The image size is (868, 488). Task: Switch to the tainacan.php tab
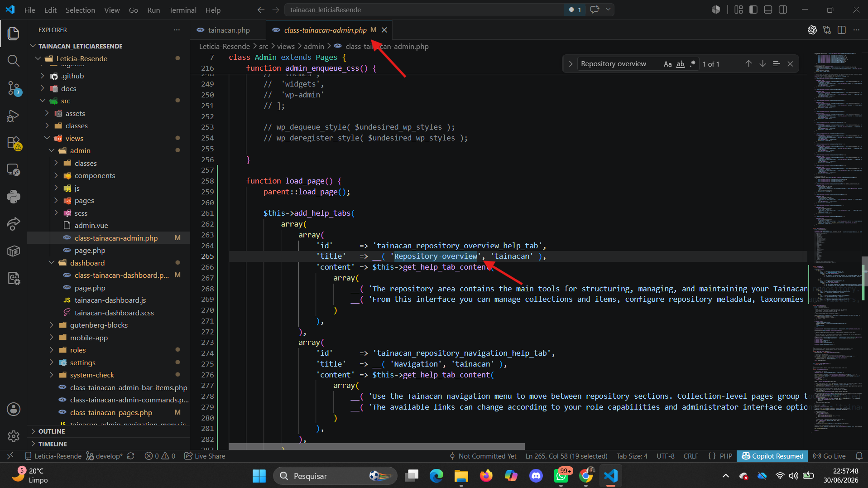[x=228, y=30]
